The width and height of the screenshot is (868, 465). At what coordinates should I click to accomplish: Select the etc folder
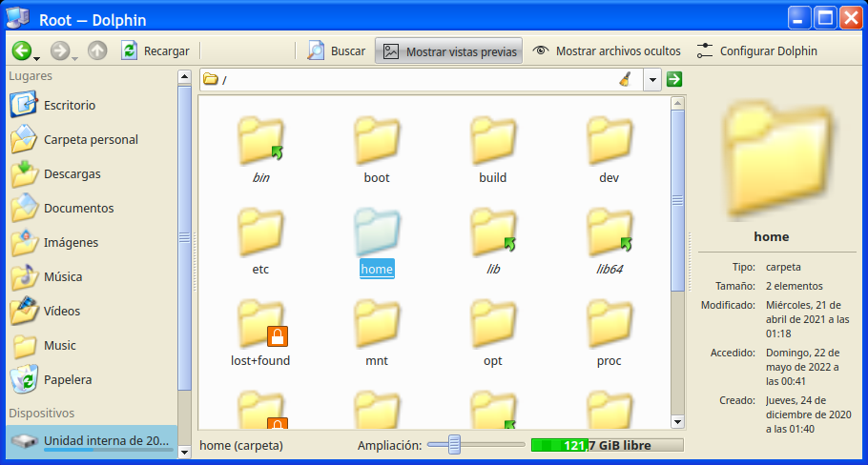(260, 242)
